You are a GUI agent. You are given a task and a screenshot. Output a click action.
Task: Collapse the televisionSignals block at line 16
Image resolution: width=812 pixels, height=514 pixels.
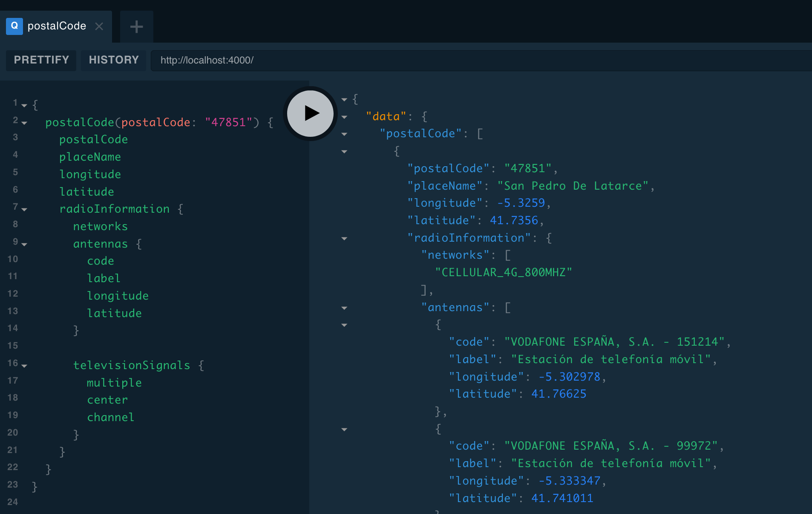[24, 366]
